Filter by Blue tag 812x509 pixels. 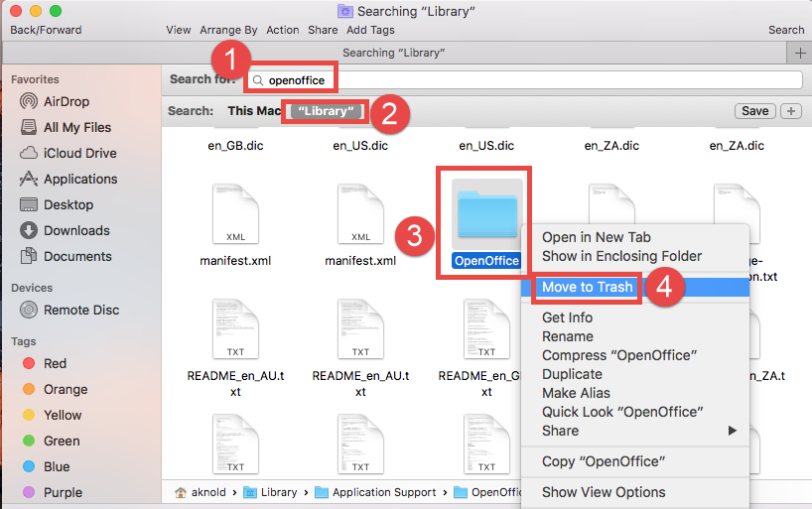coord(46,466)
